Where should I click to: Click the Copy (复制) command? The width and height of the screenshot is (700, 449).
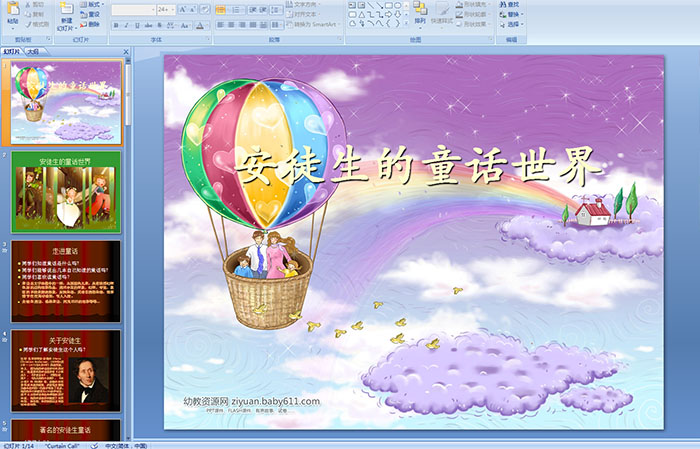click(35, 14)
